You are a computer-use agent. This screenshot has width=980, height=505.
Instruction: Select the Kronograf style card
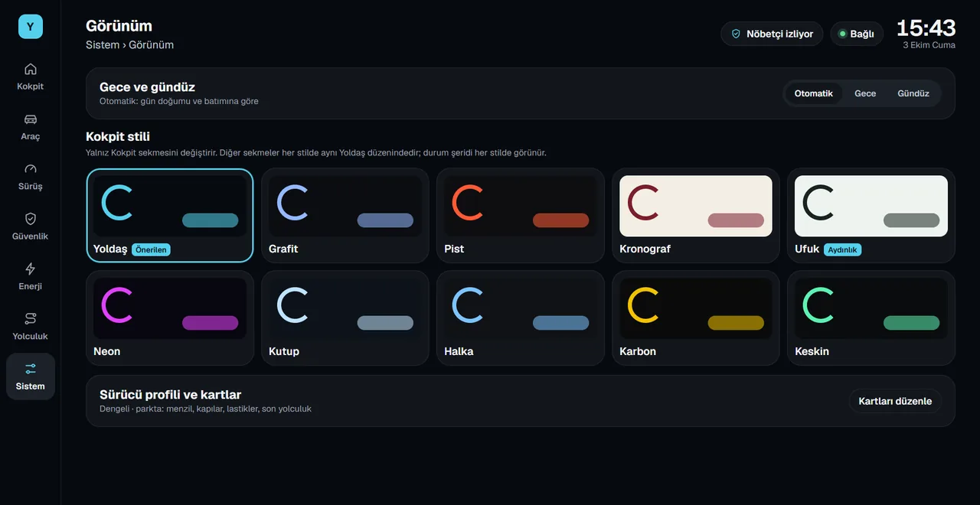(696, 216)
